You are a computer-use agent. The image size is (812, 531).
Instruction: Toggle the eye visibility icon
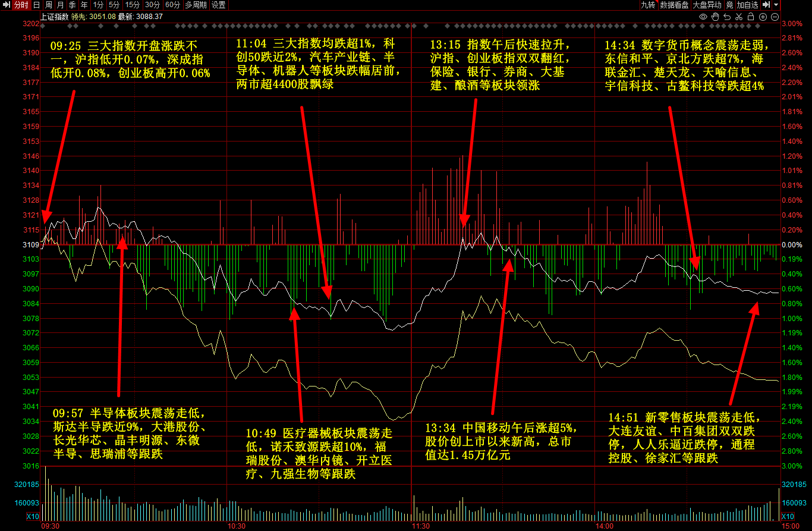[x=703, y=17]
